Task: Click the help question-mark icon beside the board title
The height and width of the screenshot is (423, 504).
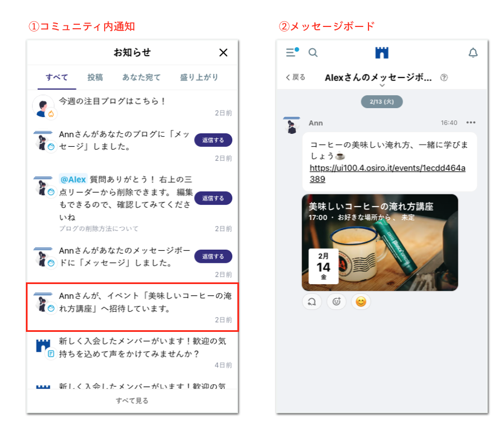Action: pyautogui.click(x=444, y=78)
